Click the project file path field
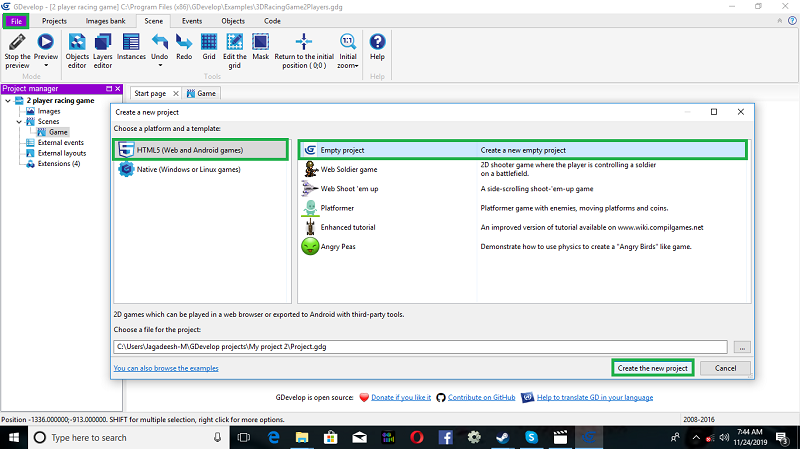This screenshot has width=800, height=449. (x=420, y=346)
